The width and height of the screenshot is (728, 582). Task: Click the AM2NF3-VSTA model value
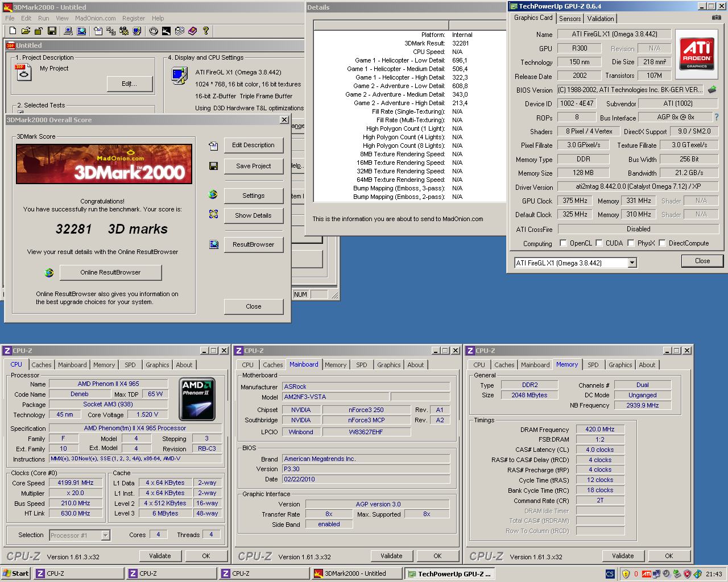click(x=336, y=397)
